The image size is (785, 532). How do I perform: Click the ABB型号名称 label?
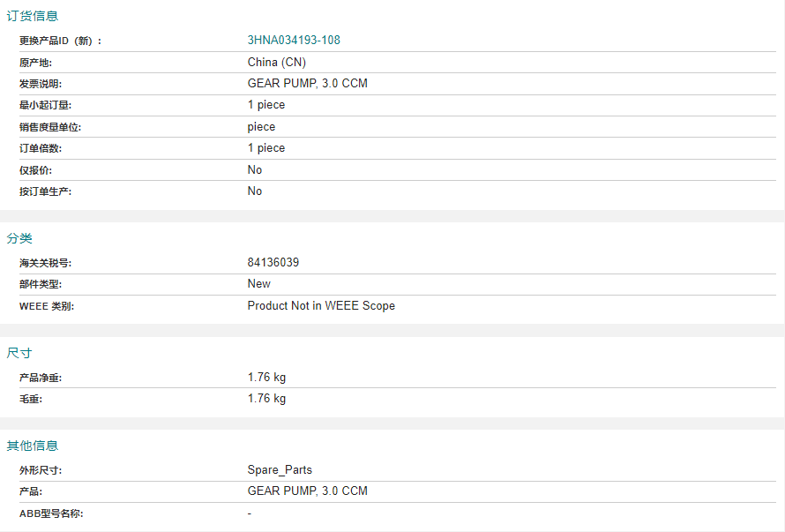[51, 513]
